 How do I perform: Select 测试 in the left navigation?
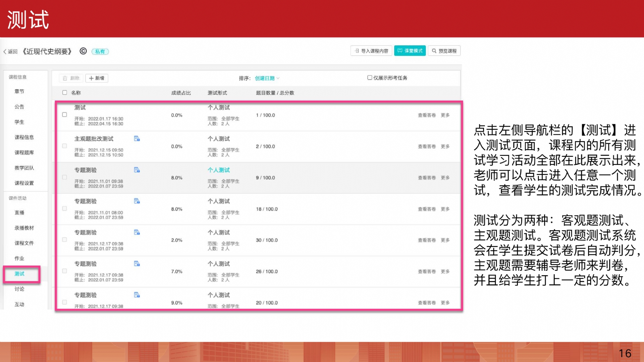(x=19, y=274)
